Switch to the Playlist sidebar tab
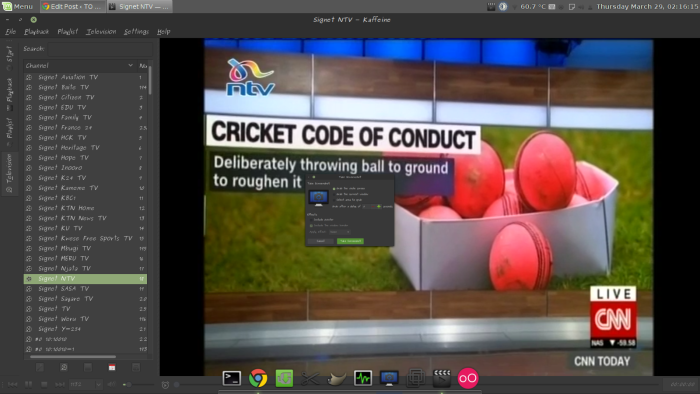 pos(9,132)
